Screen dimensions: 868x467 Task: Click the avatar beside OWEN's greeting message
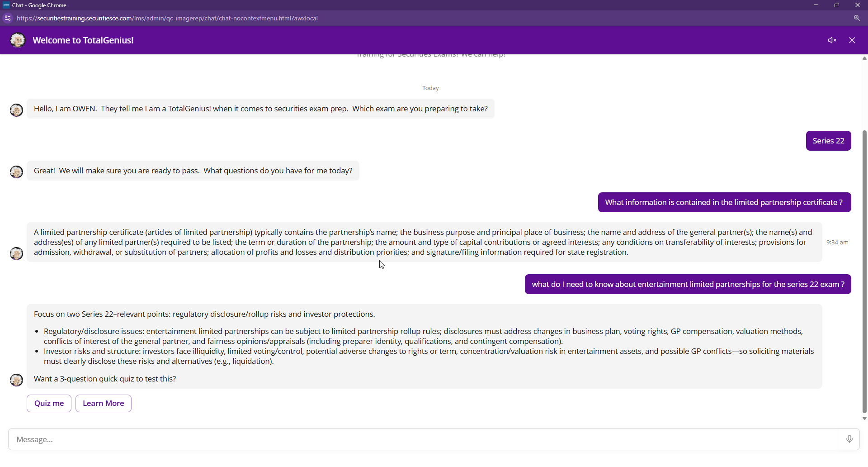pos(17,110)
